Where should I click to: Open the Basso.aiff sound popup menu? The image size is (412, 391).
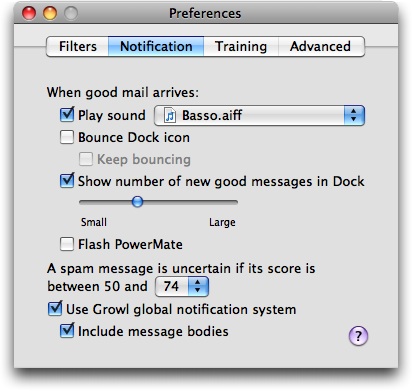(x=259, y=116)
